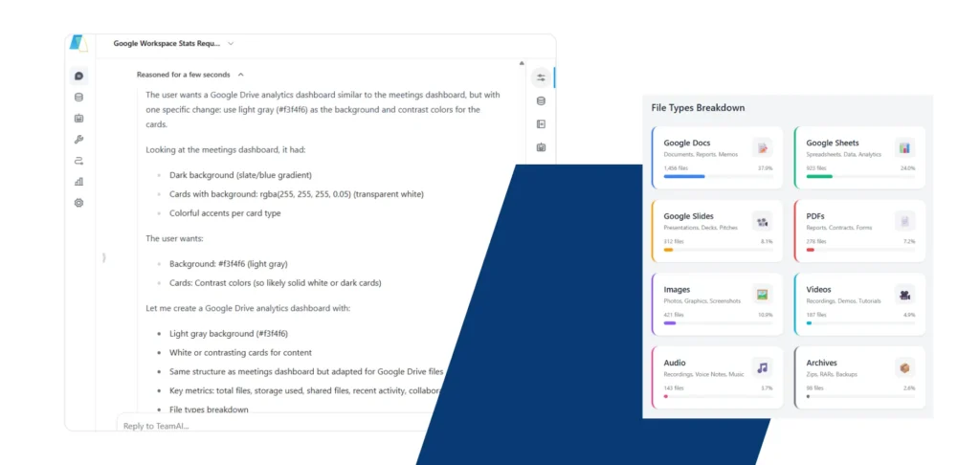
Task: Click 'Background: #f3f4f6 (light gray)' bullet
Action: 228,264
